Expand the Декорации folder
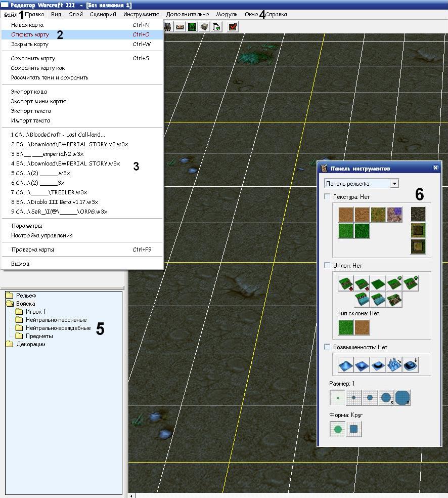This screenshot has height=498, width=448. [x=10, y=344]
